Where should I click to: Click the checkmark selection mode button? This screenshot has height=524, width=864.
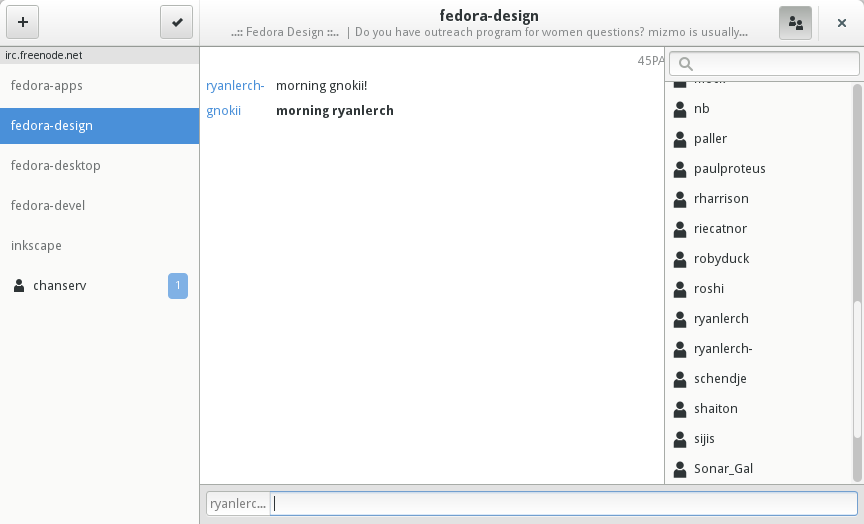coord(176,22)
